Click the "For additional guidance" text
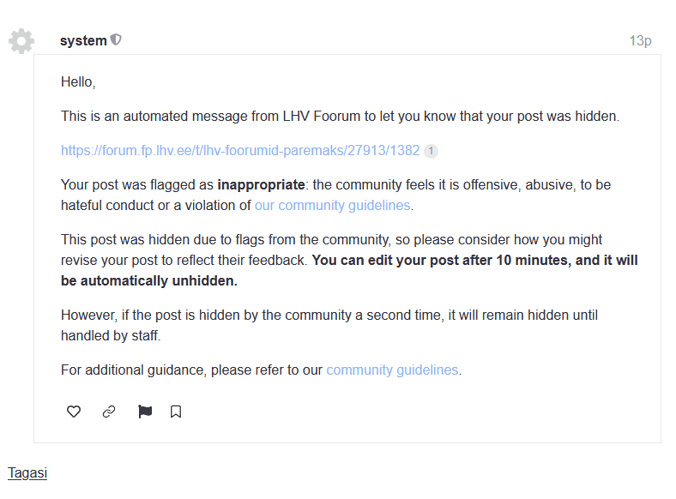Image resolution: width=676 pixels, height=499 pixels. (191, 369)
